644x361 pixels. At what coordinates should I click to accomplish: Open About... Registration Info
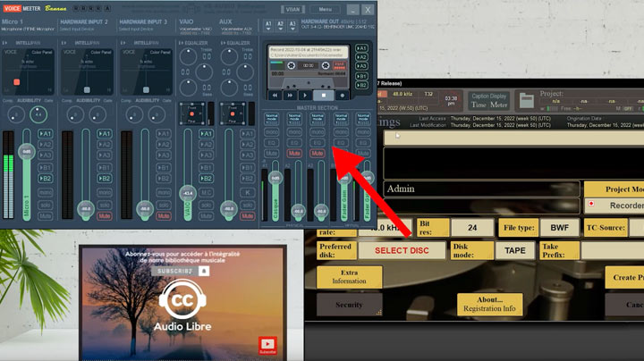(489, 304)
